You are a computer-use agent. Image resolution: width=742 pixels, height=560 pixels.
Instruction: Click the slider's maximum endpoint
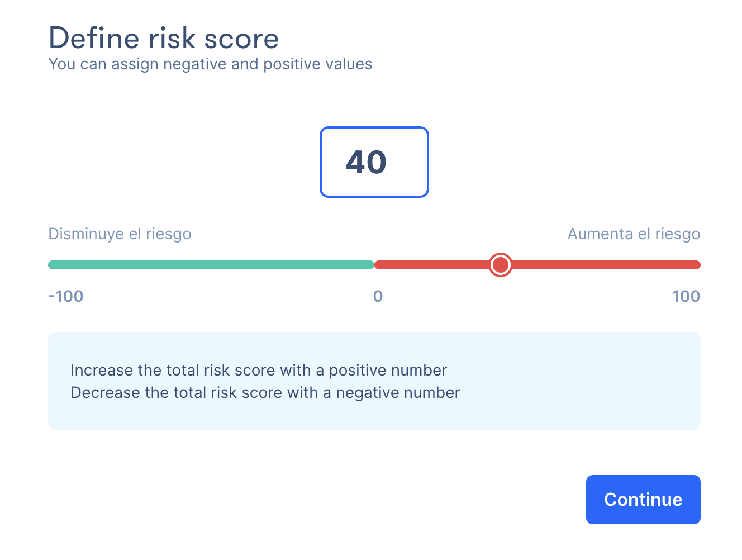point(697,264)
